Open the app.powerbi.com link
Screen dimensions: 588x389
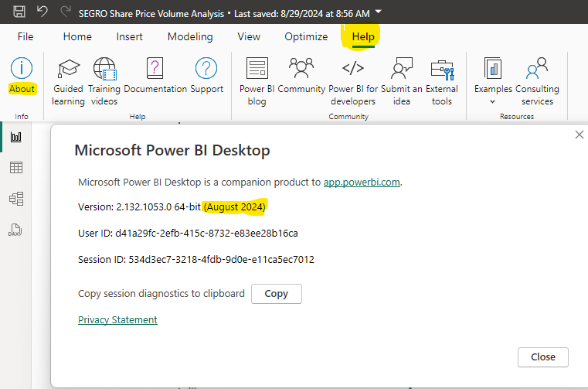pos(362,182)
